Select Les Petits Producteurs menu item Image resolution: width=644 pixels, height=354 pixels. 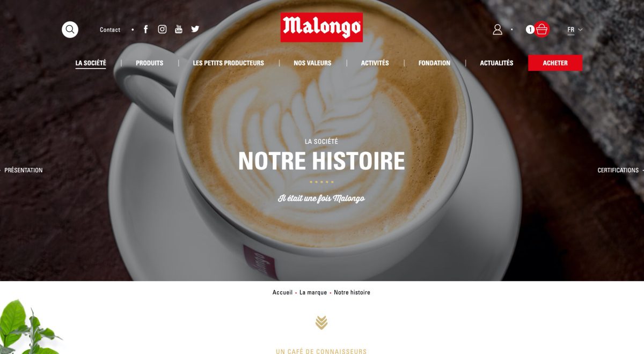(x=229, y=63)
